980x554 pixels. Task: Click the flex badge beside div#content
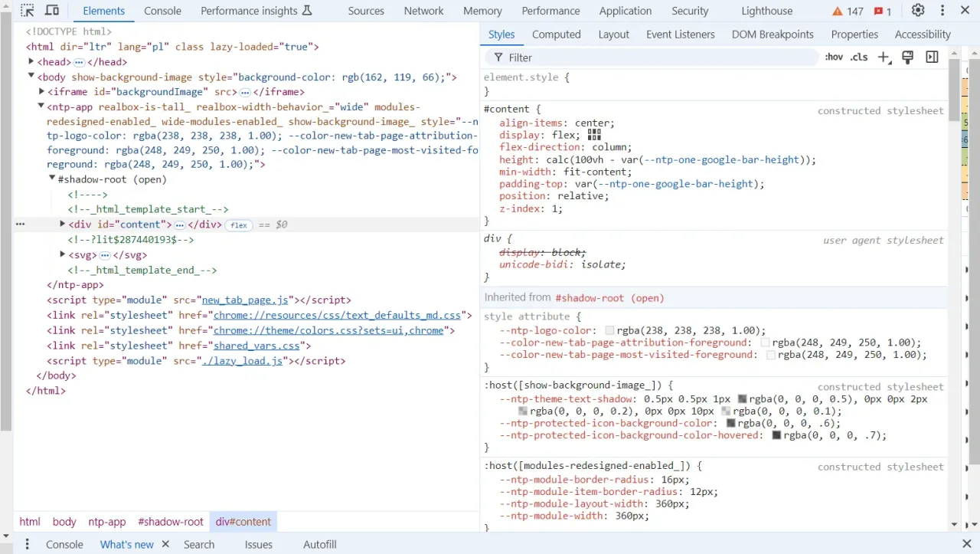(x=238, y=225)
